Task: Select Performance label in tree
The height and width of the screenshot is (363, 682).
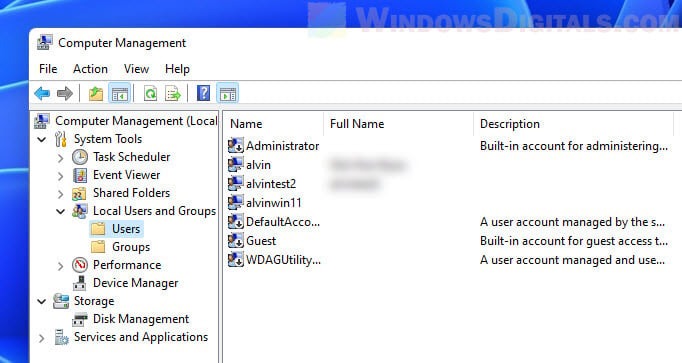Action: coord(127,265)
